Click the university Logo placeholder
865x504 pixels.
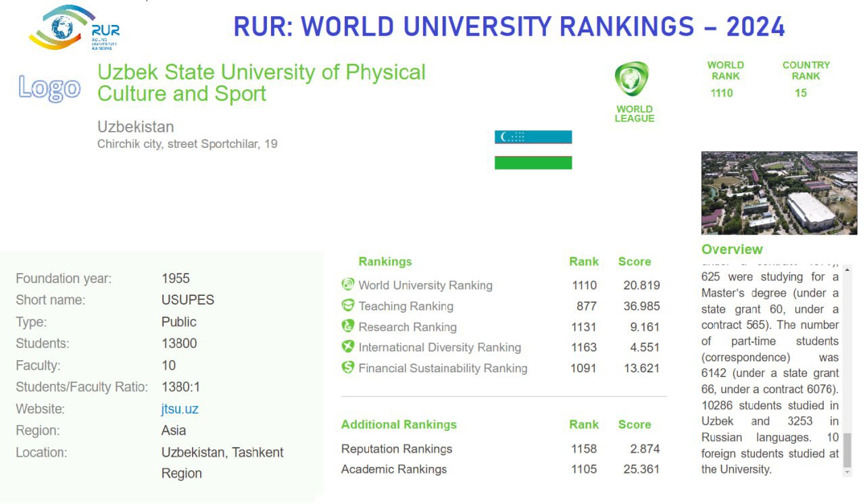pos(49,88)
